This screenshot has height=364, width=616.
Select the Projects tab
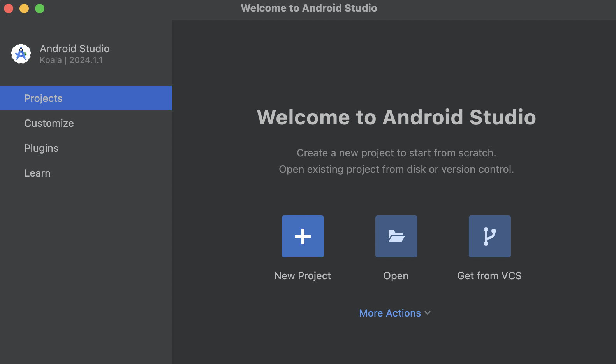pyautogui.click(x=86, y=98)
